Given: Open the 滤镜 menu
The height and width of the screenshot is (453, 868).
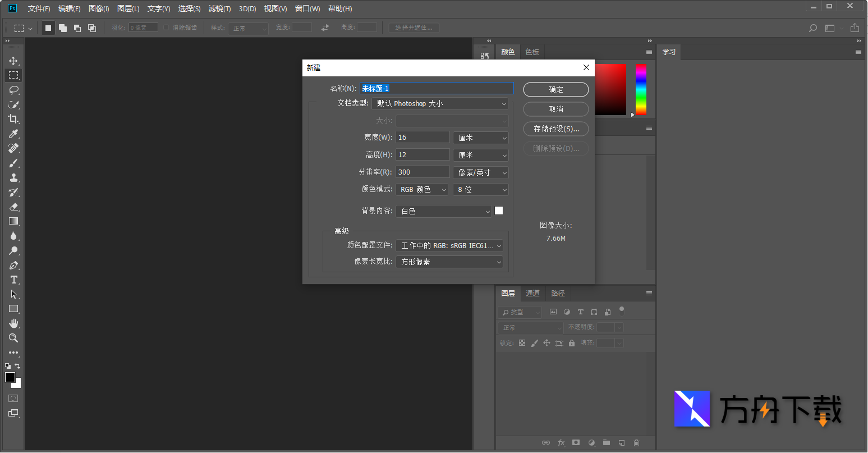Looking at the screenshot, I should [x=219, y=8].
